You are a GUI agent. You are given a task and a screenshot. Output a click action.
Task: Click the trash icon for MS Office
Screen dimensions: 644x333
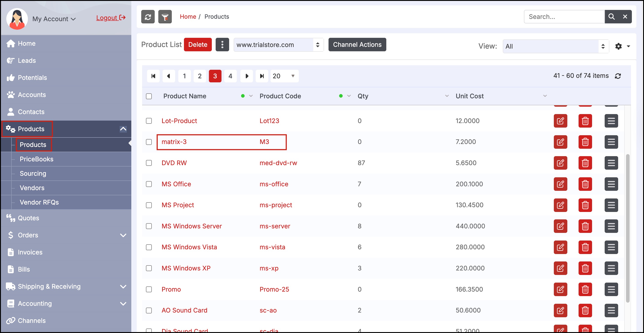pos(585,184)
